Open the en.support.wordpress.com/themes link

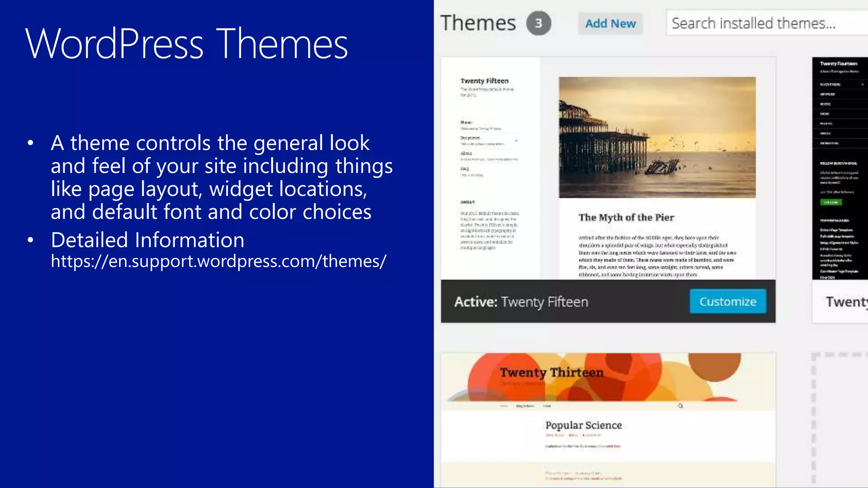tap(218, 261)
